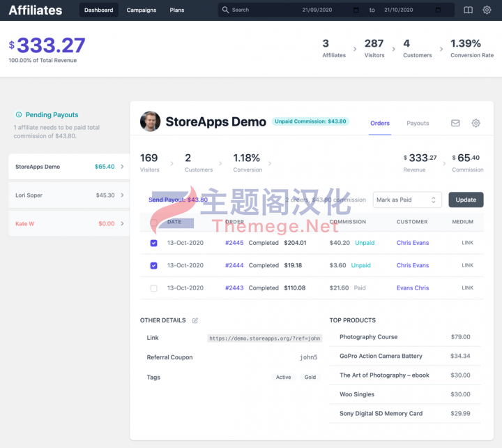Click the Active tag
502x448 pixels.
tap(283, 378)
